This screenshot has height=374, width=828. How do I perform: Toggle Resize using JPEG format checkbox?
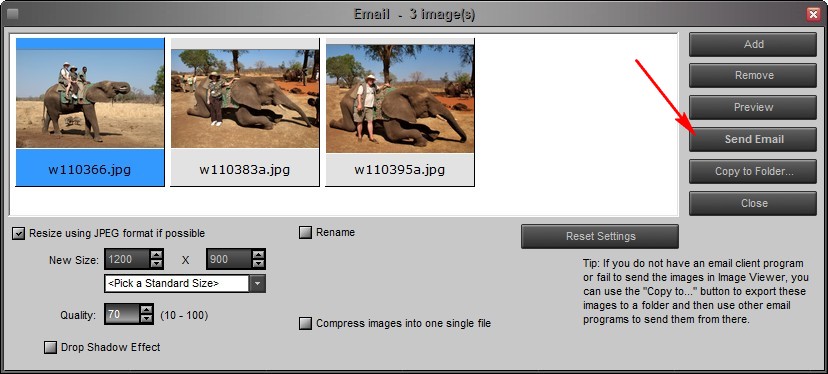coord(18,233)
